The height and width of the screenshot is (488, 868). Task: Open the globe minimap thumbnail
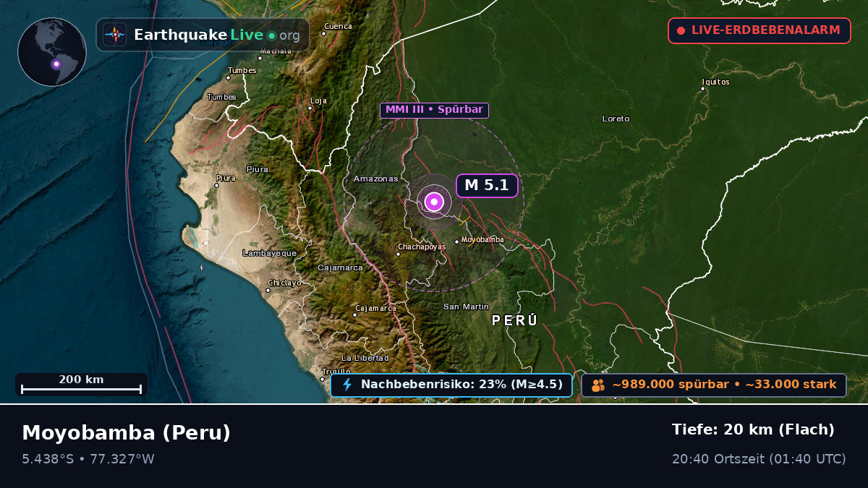click(x=52, y=52)
